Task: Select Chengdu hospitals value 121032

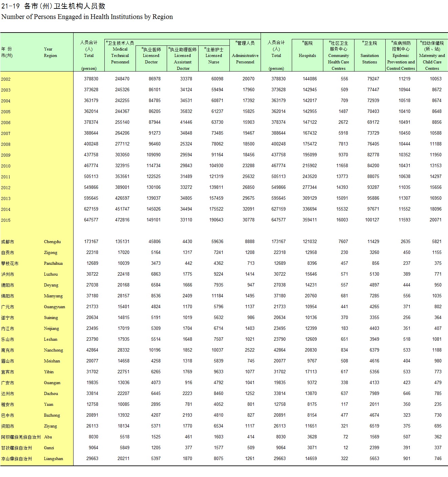Action: coord(310,242)
